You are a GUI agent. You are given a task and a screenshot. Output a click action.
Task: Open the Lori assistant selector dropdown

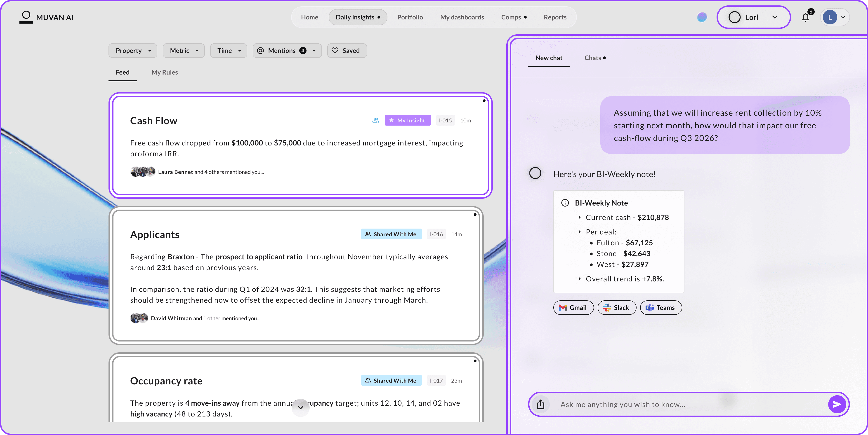(753, 17)
